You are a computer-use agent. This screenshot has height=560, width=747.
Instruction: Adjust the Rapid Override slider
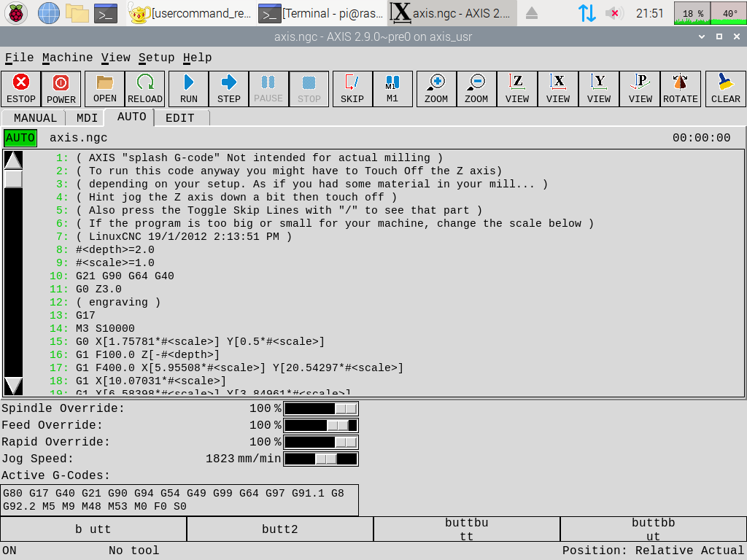[321, 442]
